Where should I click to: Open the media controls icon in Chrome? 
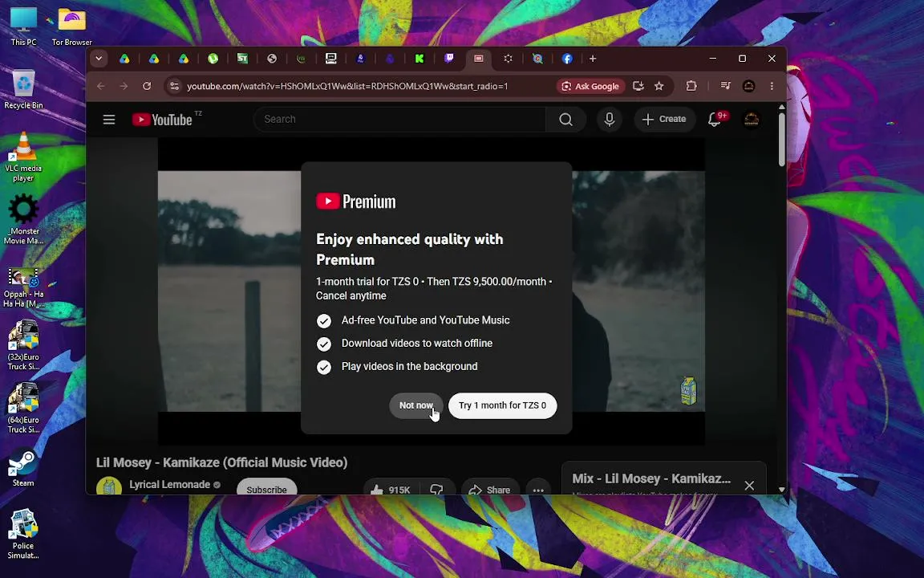725,86
